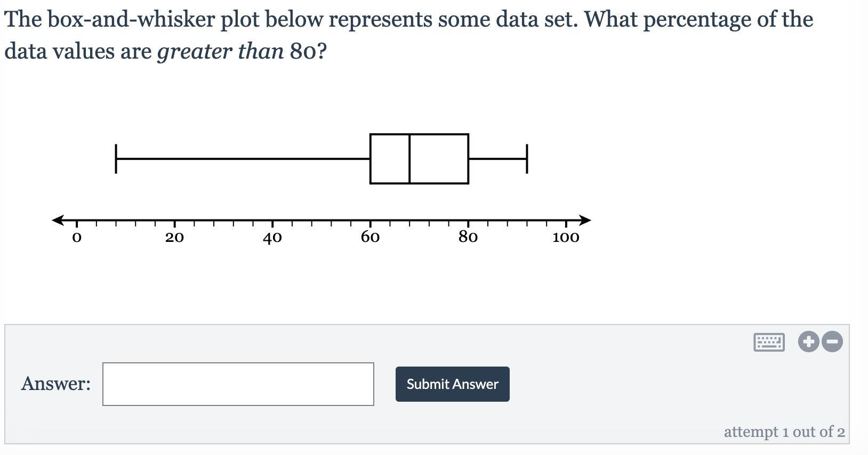This screenshot has width=868, height=455.
Task: Click the box's right edge at 80
Action: point(468,159)
